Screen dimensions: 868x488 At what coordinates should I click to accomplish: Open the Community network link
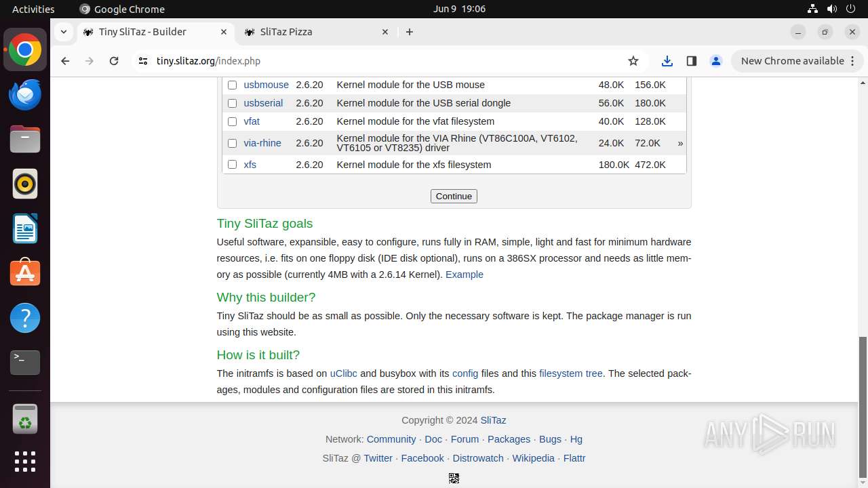click(391, 439)
